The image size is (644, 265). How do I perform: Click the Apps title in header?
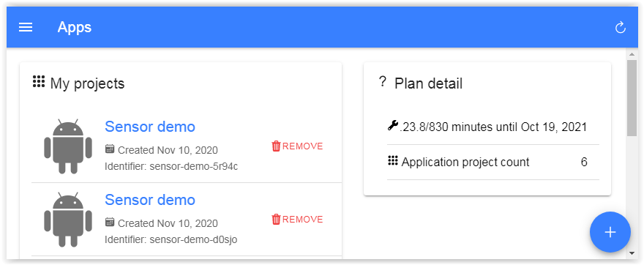pyautogui.click(x=75, y=28)
